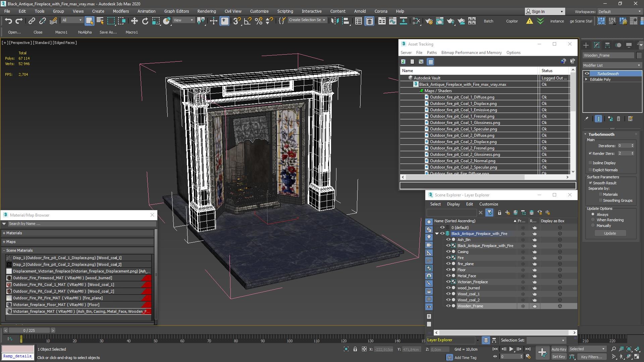
Task: Open the Motion tab in command panel
Action: click(618, 45)
